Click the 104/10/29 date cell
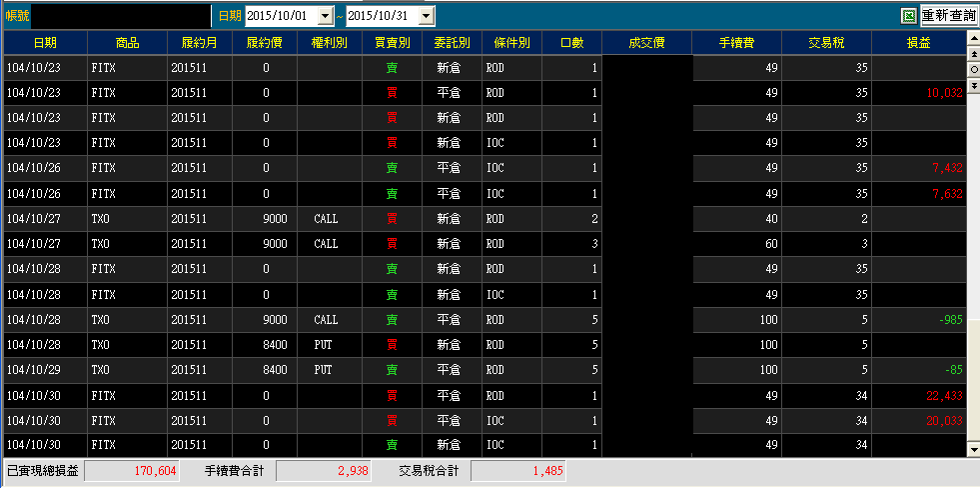Screen dimensions: 980x488 (45, 370)
